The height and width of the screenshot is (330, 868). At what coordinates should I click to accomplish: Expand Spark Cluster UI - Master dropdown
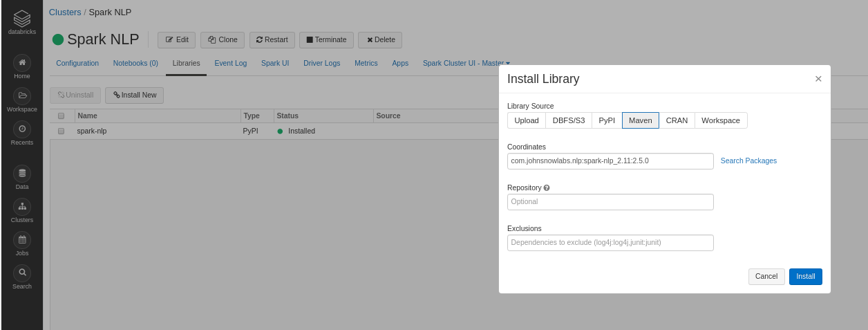(x=466, y=63)
